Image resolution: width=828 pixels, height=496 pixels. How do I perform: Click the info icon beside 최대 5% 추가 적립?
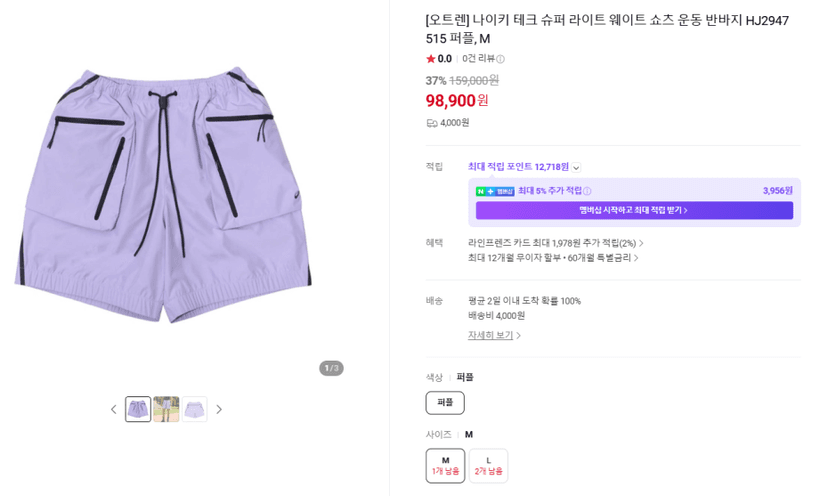pos(587,191)
